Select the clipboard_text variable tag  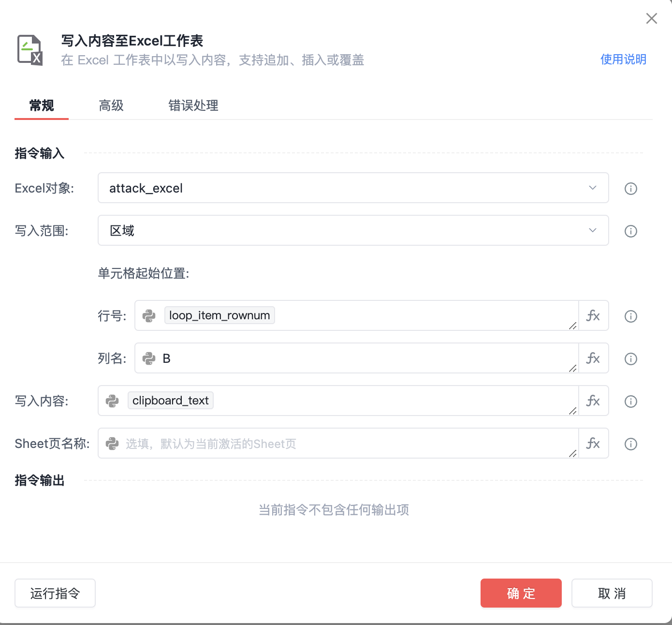pos(170,400)
